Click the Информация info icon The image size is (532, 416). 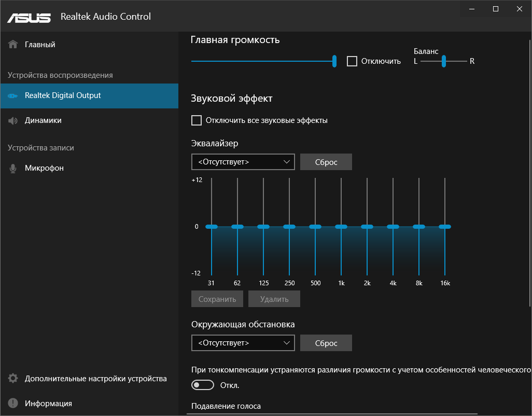point(12,403)
